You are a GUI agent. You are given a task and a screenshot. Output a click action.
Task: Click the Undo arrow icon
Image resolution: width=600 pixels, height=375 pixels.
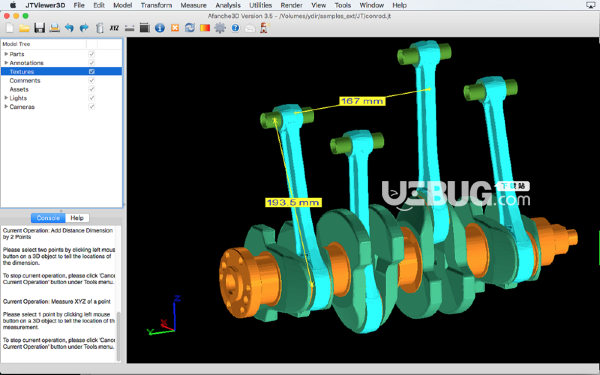[69, 28]
